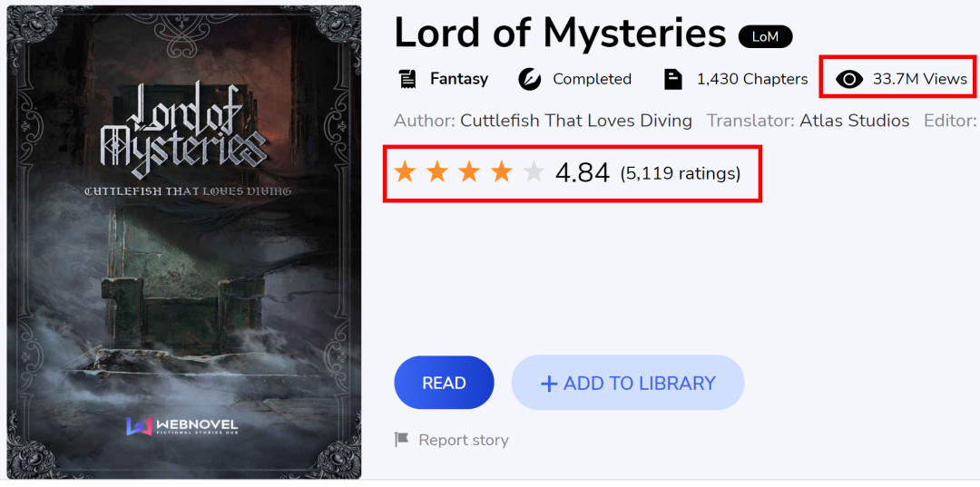Click the LoM abbreviation badge
The image size is (980, 487).
765,37
